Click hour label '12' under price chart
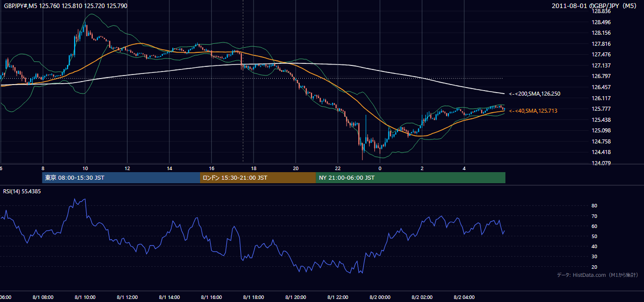Viewport: 644px width, 302px height. (x=127, y=169)
